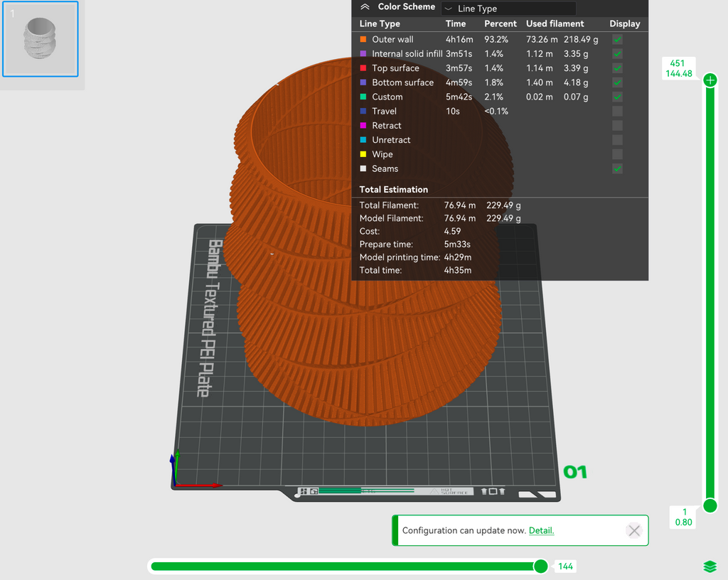This screenshot has height=580, width=728.
Task: Click the yellow Wipe color swatch
Action: [x=363, y=154]
